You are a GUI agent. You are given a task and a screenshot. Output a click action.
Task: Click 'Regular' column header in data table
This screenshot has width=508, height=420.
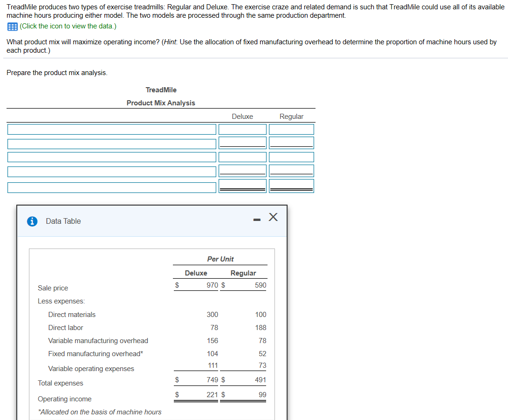(243, 273)
